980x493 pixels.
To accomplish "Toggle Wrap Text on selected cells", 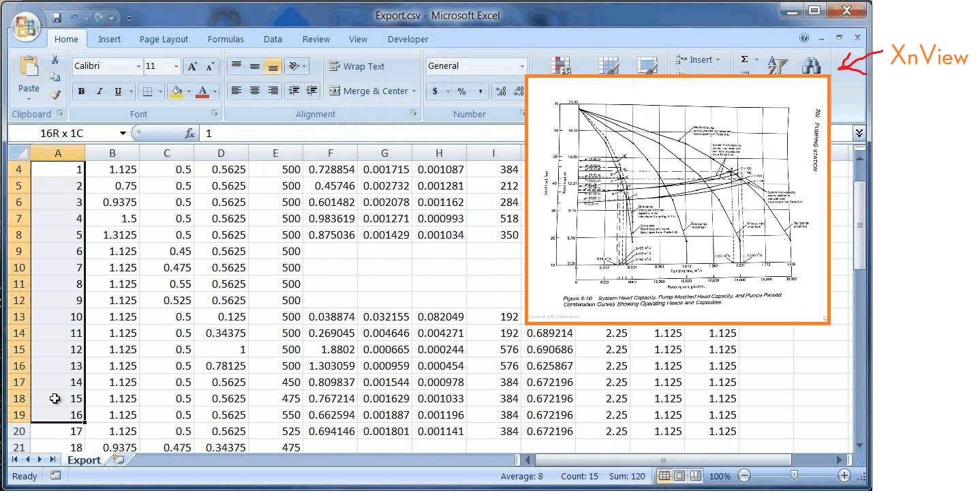I will point(357,66).
